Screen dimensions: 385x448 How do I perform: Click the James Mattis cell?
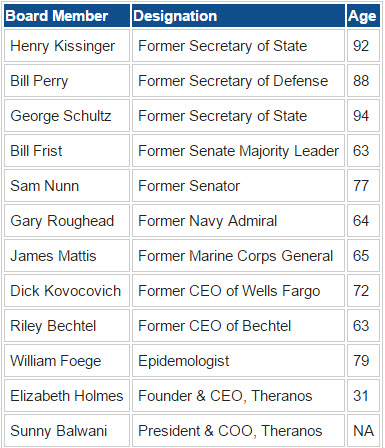pos(67,256)
